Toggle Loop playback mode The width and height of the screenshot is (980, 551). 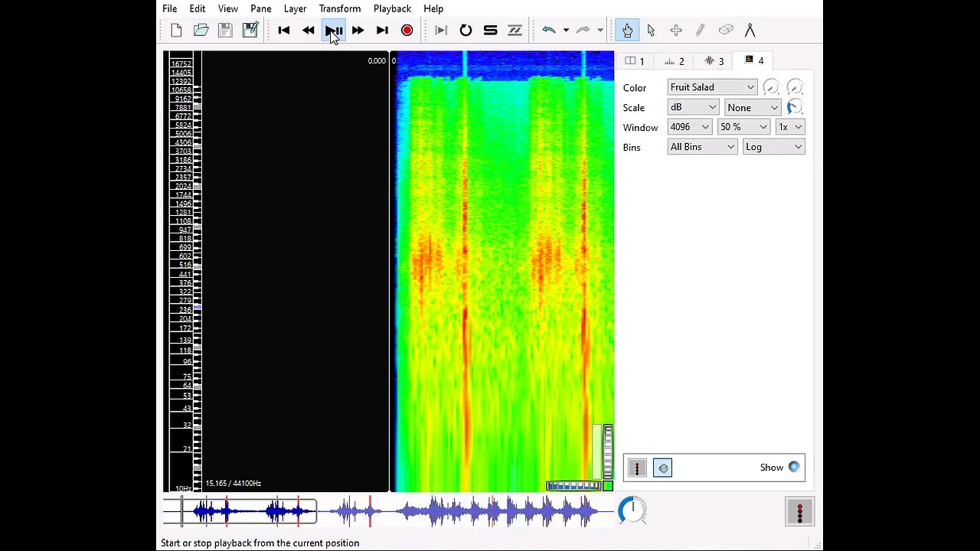(465, 31)
